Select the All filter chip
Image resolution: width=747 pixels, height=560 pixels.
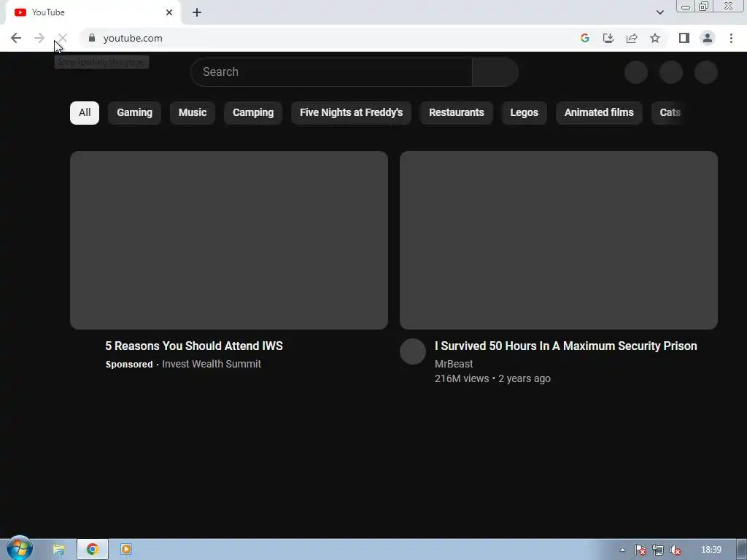pos(85,113)
